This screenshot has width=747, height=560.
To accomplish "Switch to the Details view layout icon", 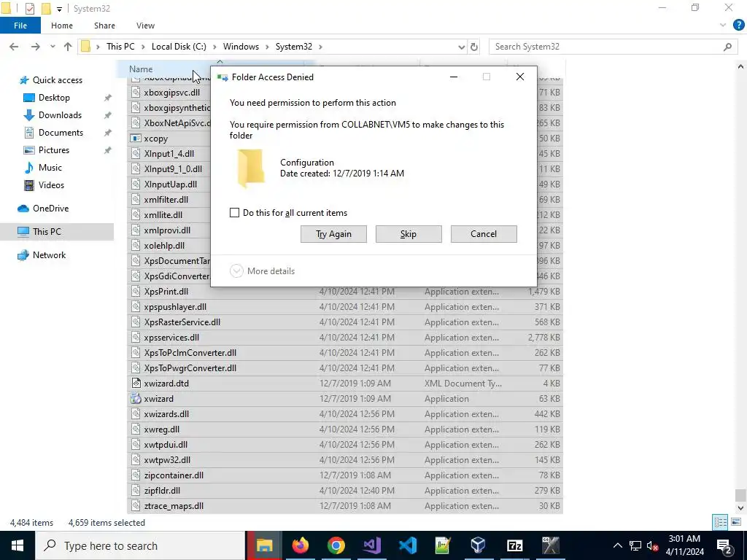I will pyautogui.click(x=720, y=522).
